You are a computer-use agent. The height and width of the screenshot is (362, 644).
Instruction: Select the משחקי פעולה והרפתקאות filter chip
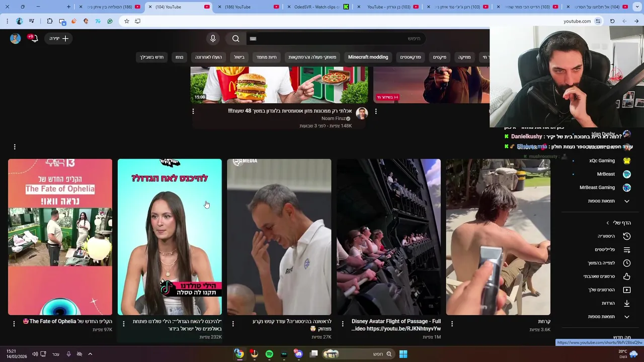tap(312, 57)
